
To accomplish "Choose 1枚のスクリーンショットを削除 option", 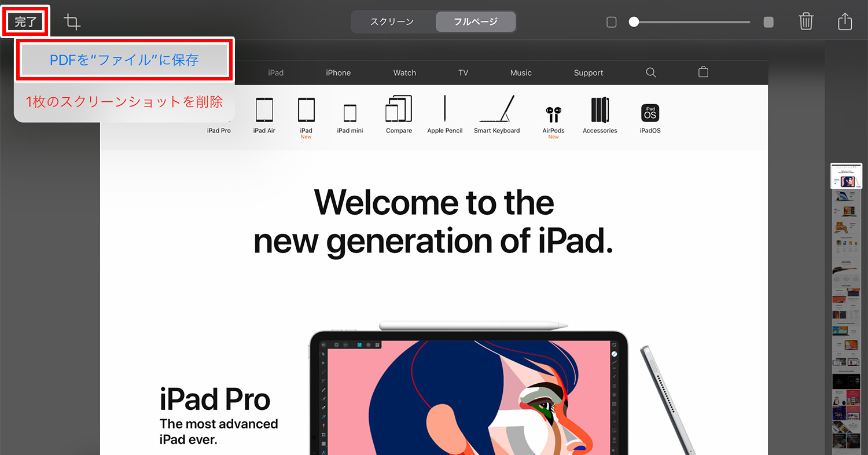I will [124, 102].
